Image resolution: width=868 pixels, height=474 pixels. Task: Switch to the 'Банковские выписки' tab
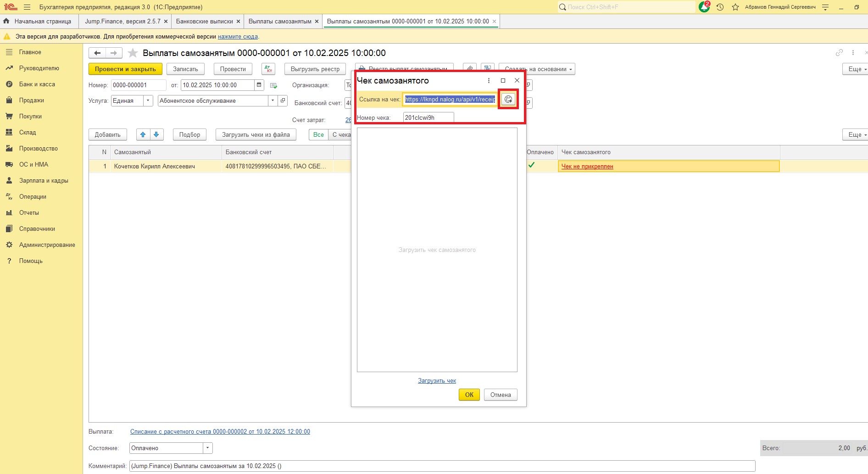click(x=204, y=22)
